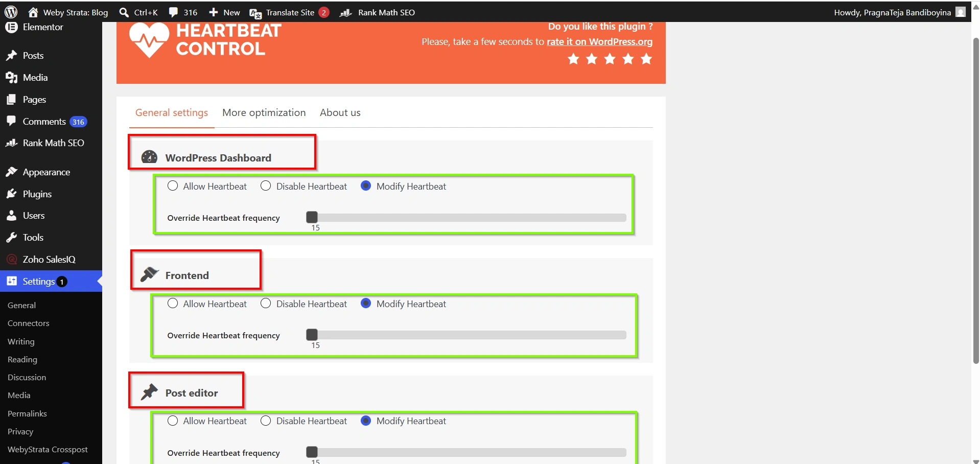Click the user avatar next to Howdy

click(x=961, y=12)
